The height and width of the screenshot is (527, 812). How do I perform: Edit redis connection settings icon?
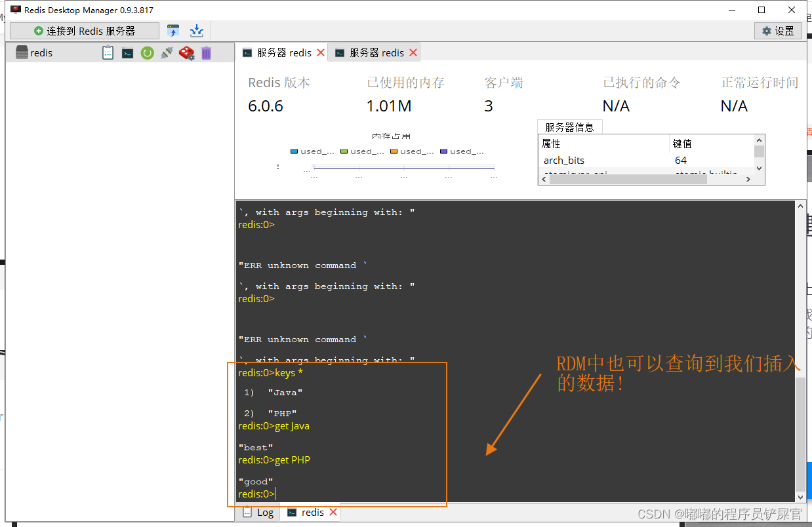(187, 53)
